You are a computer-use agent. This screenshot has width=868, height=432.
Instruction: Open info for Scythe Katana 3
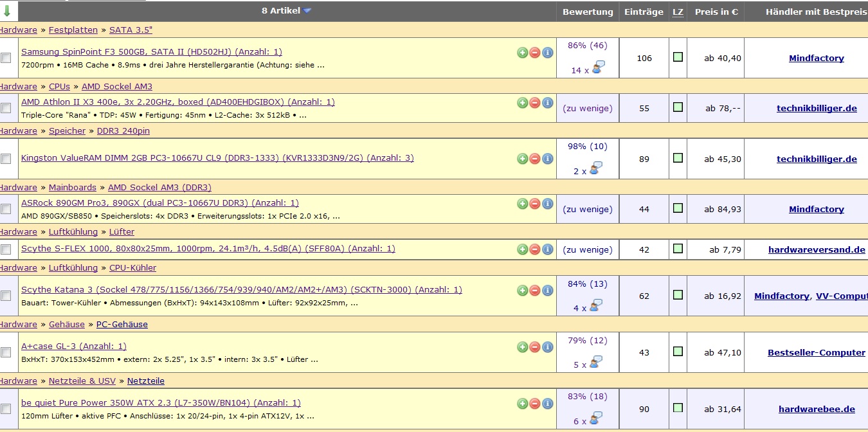(547, 291)
